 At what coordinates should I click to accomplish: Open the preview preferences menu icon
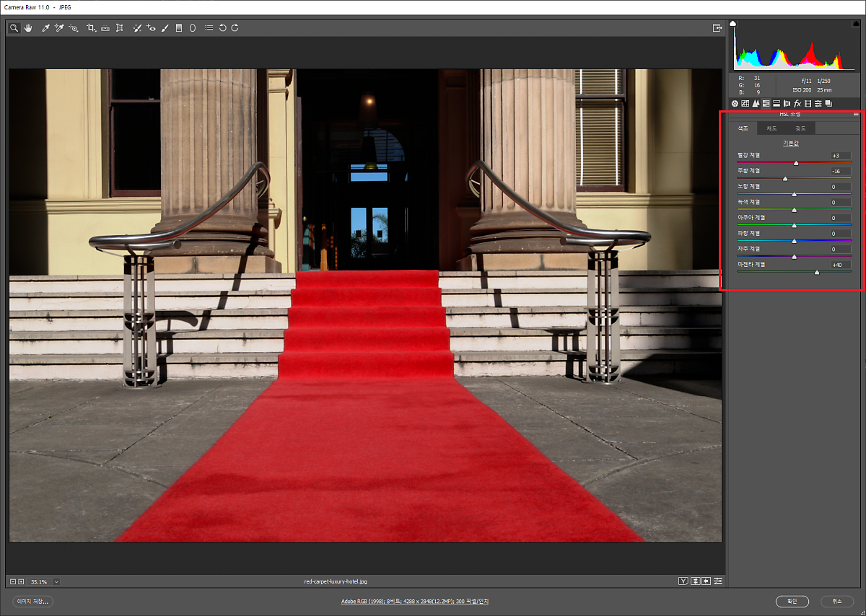(718, 581)
